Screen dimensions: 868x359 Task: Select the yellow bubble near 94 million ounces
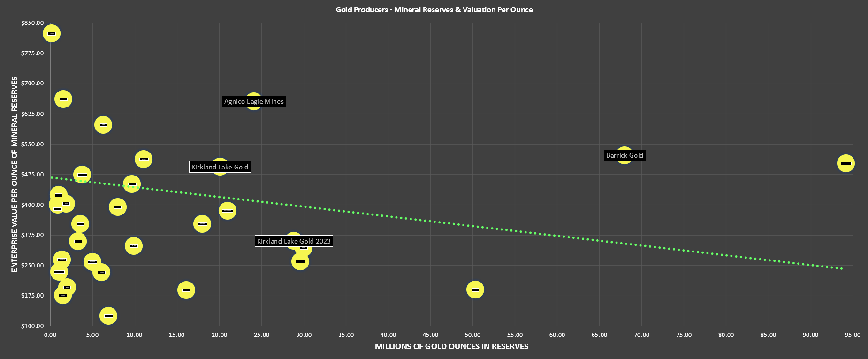point(845,163)
